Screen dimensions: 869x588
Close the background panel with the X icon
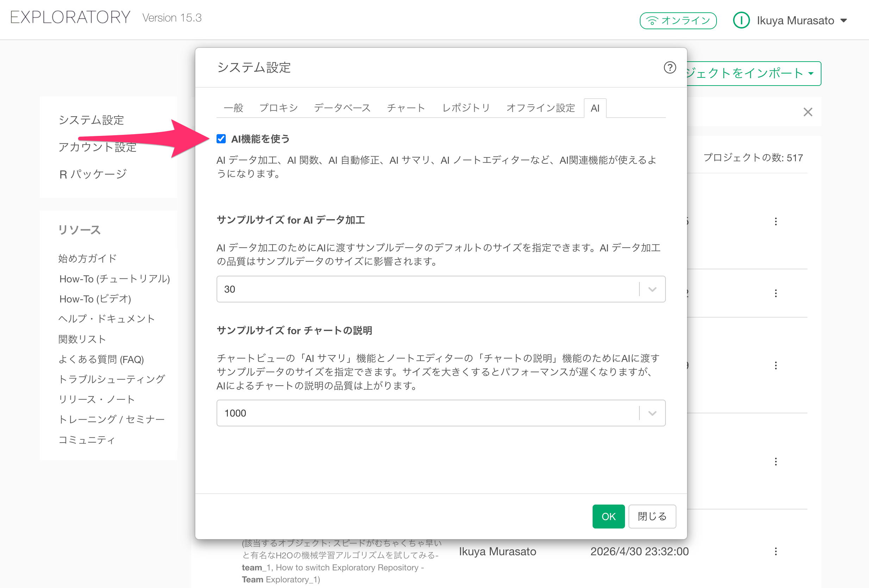(808, 112)
